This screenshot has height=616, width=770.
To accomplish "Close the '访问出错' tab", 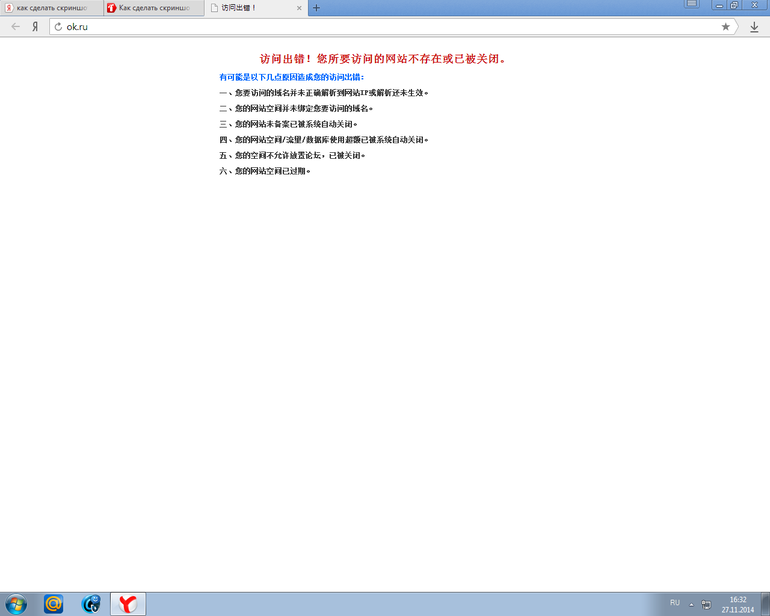I will pos(299,8).
